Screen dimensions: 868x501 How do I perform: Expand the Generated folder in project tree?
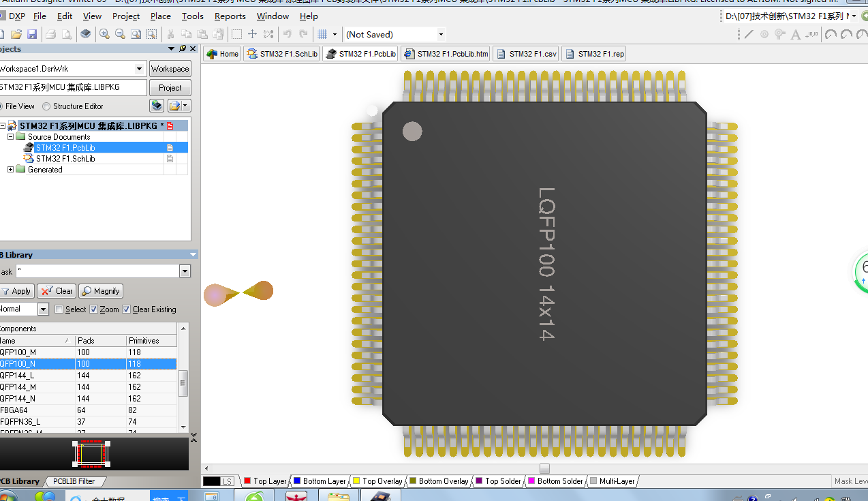[10, 170]
